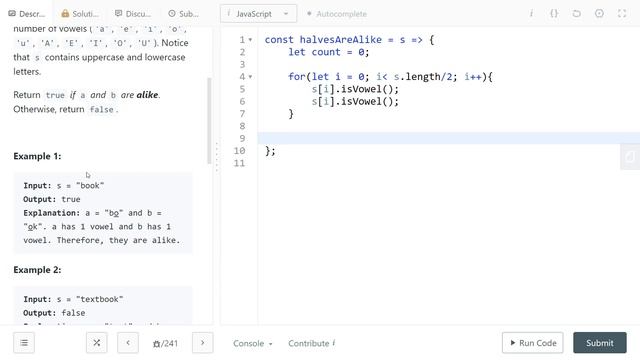Viewport: 640px width, 360px height.
Task: Click the 'Output: true' text
Action: click(x=52, y=199)
